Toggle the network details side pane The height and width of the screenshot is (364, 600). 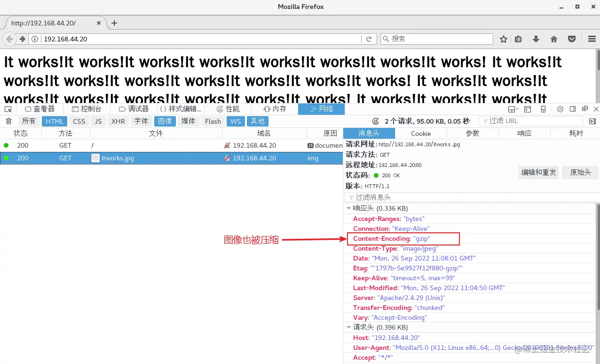(592, 121)
